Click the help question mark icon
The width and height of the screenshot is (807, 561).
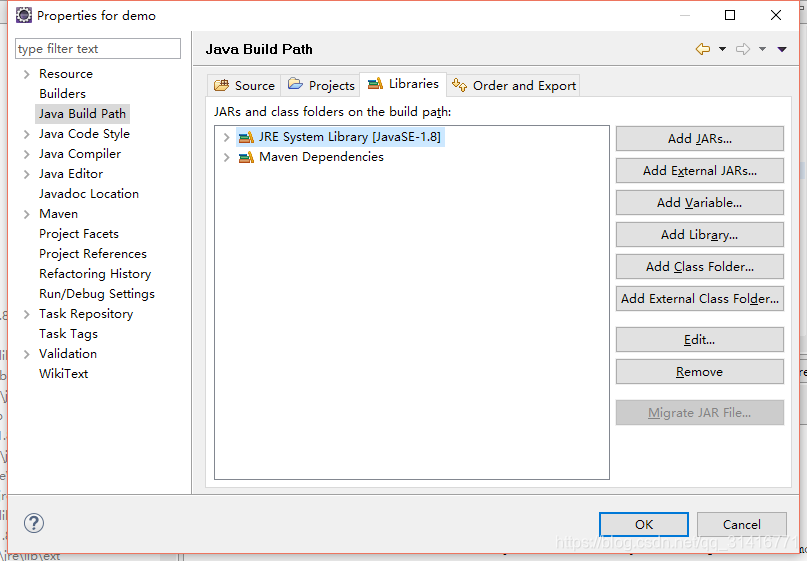click(34, 523)
